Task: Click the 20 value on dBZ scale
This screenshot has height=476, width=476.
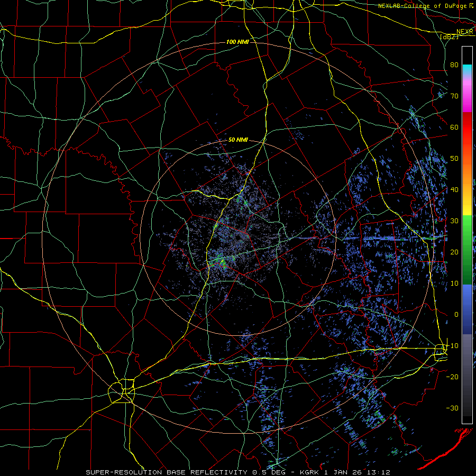Action: pos(454,252)
